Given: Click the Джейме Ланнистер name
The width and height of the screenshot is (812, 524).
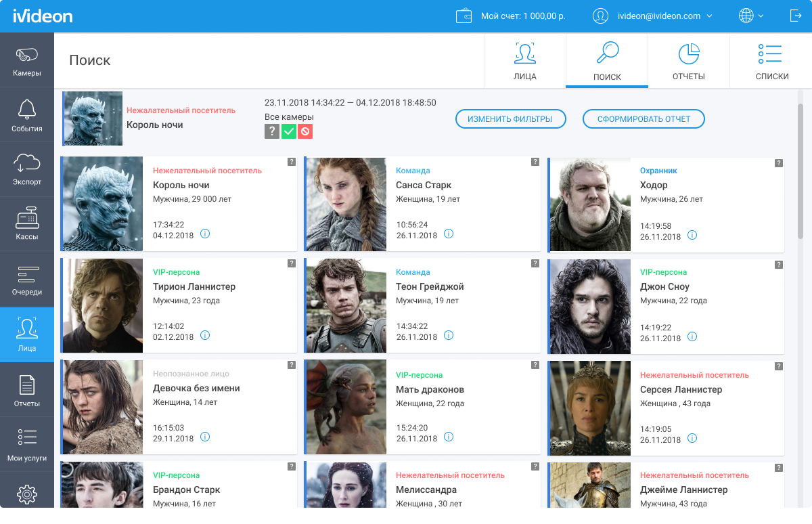Looking at the screenshot, I should coord(684,489).
